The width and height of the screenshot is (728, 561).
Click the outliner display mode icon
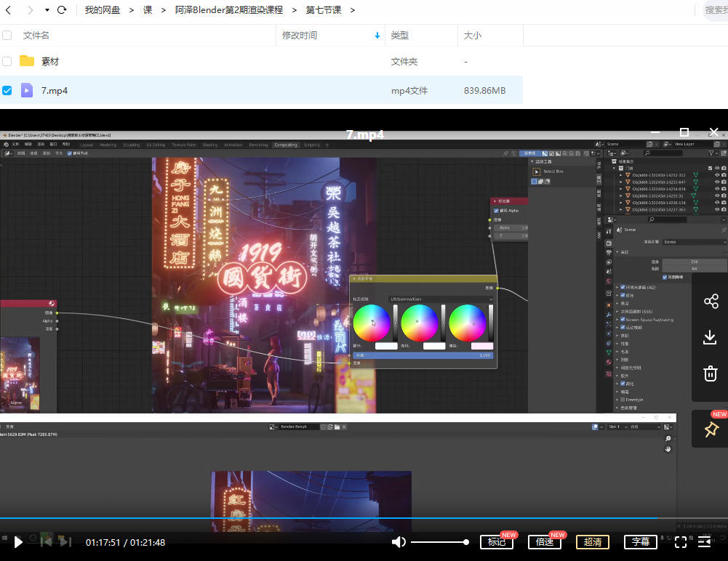coord(625,153)
